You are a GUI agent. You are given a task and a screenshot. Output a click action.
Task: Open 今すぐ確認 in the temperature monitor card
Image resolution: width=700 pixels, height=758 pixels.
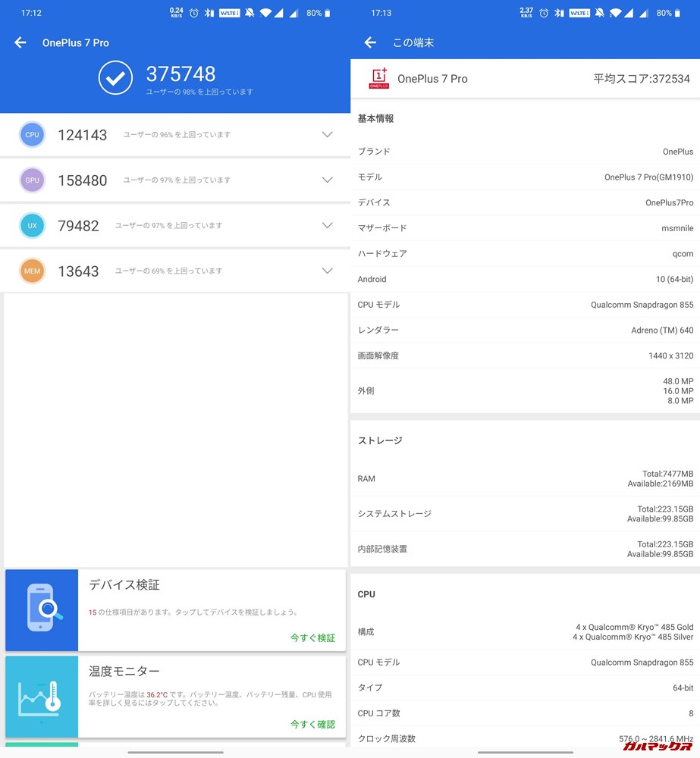(312, 724)
